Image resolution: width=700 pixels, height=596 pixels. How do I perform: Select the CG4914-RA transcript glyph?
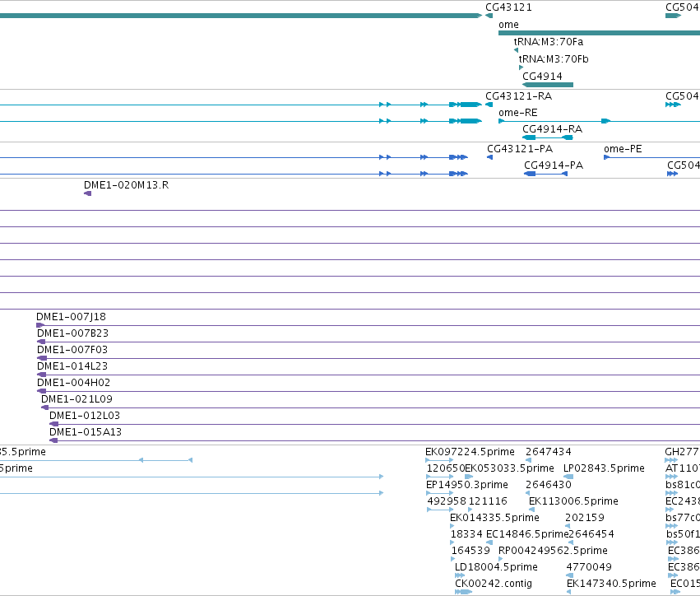[x=548, y=137]
